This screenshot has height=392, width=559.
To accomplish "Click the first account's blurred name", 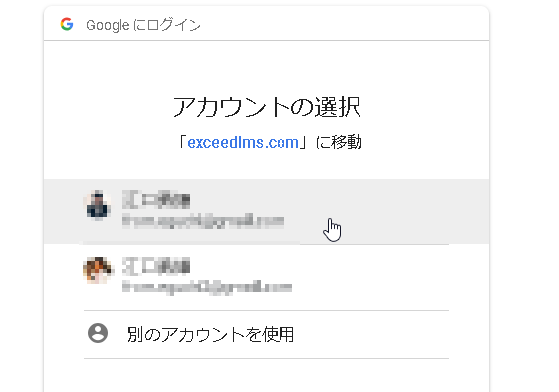I will point(156,199).
